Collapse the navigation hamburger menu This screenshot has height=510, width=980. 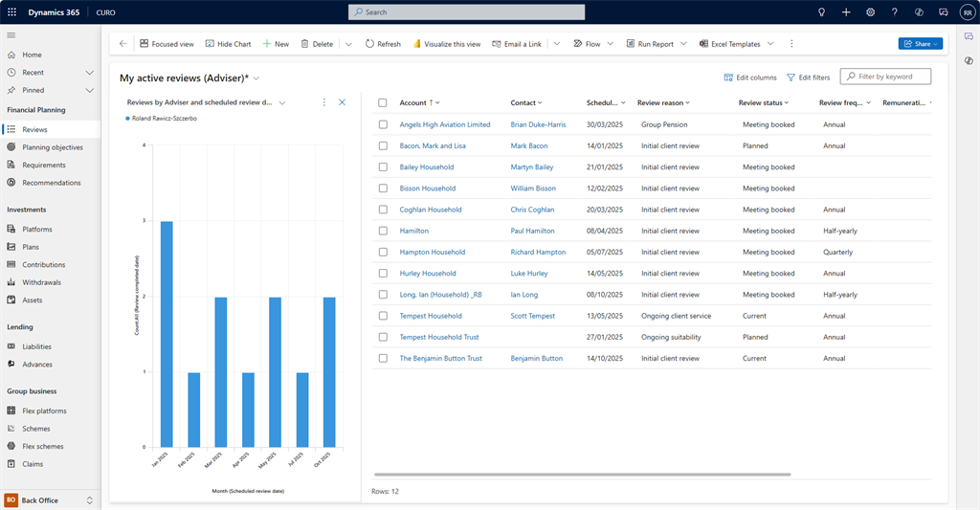point(11,35)
